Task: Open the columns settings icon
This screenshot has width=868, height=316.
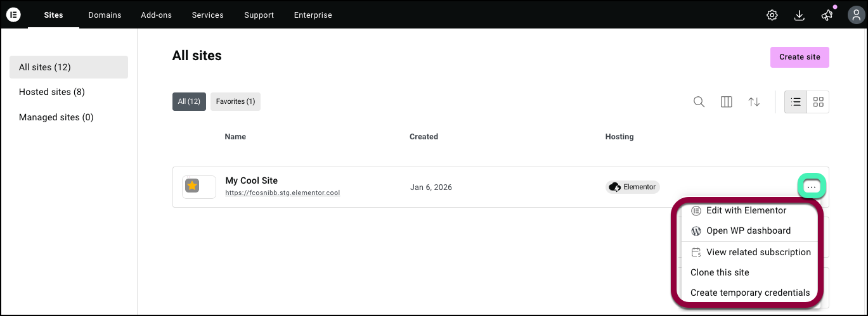Action: click(x=727, y=102)
